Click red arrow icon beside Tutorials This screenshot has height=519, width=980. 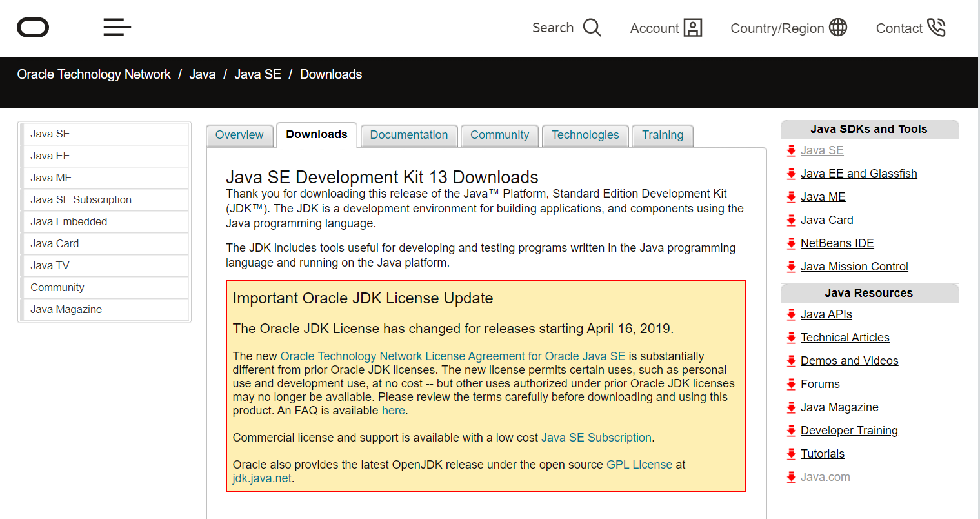pos(792,454)
